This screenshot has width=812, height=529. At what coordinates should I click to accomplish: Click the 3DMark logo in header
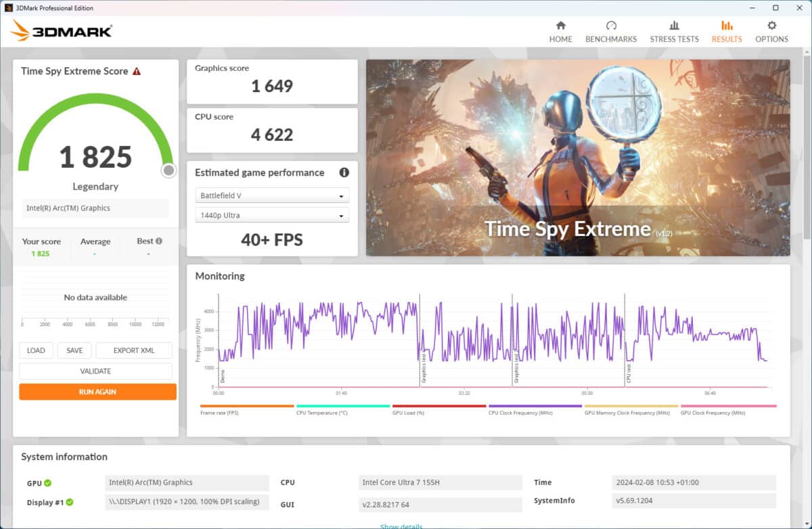(62, 30)
